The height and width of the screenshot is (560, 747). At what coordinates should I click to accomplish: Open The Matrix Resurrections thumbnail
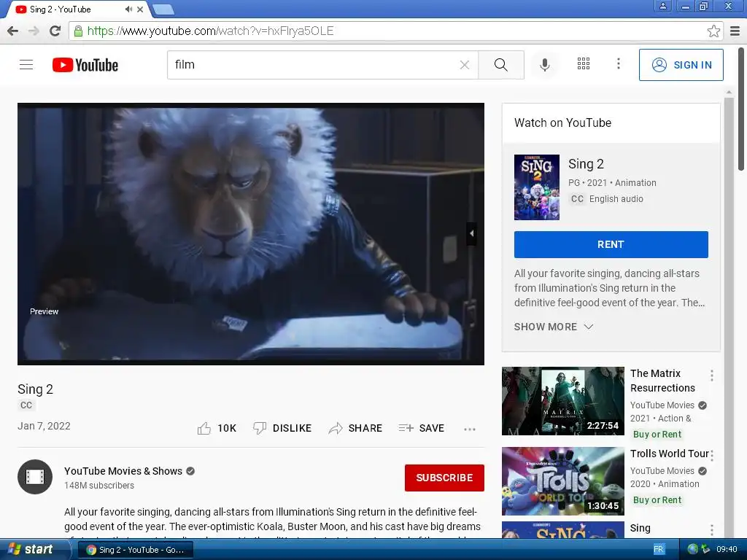(x=562, y=401)
